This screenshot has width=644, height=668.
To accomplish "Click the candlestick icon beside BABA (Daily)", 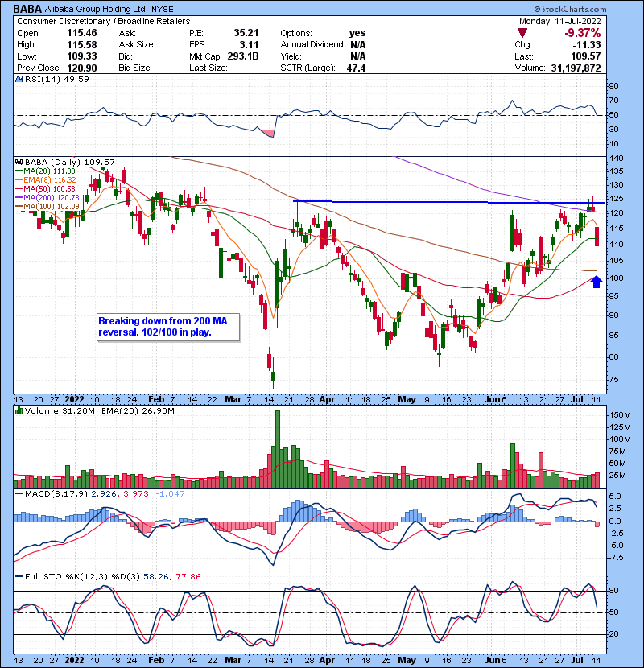I will click(19, 162).
